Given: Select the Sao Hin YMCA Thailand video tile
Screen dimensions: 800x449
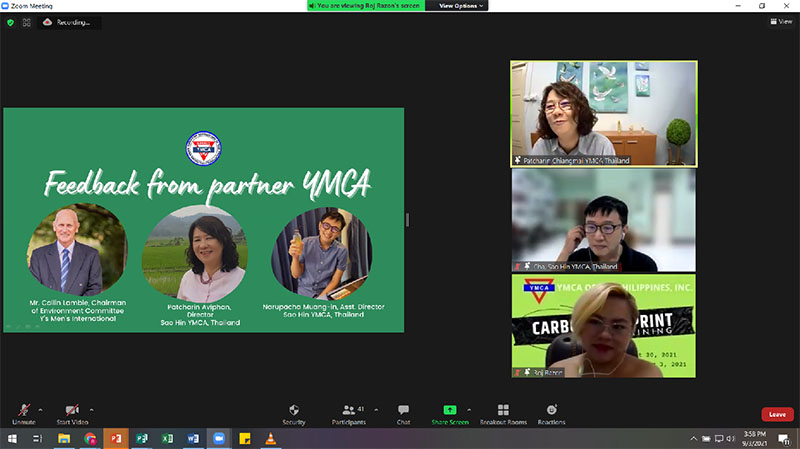Looking at the screenshot, I should click(604, 220).
